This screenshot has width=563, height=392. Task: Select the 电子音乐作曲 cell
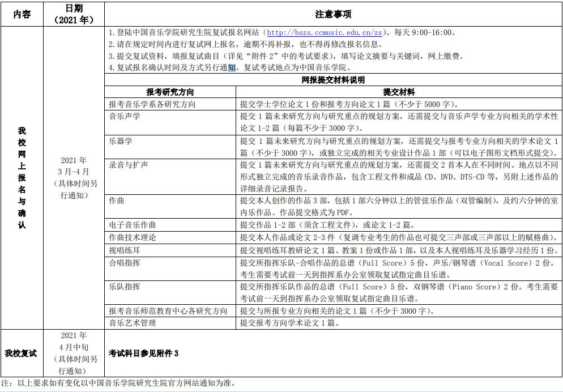[x=133, y=225]
